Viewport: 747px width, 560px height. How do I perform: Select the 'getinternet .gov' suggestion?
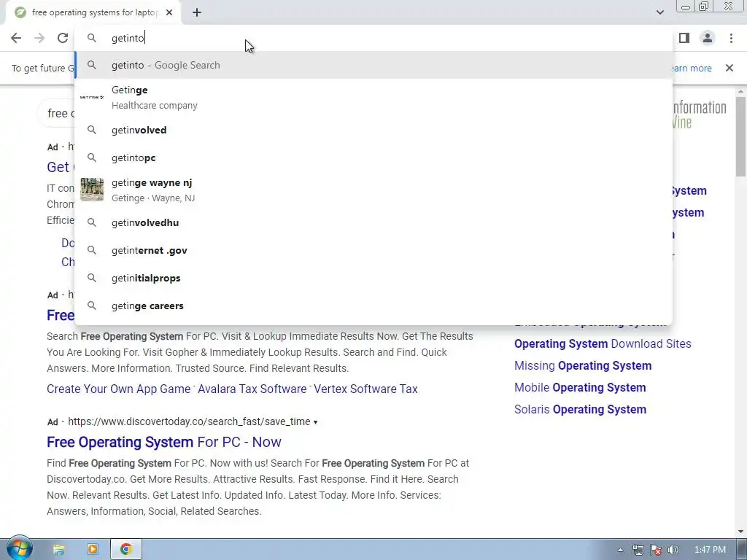pos(374,251)
